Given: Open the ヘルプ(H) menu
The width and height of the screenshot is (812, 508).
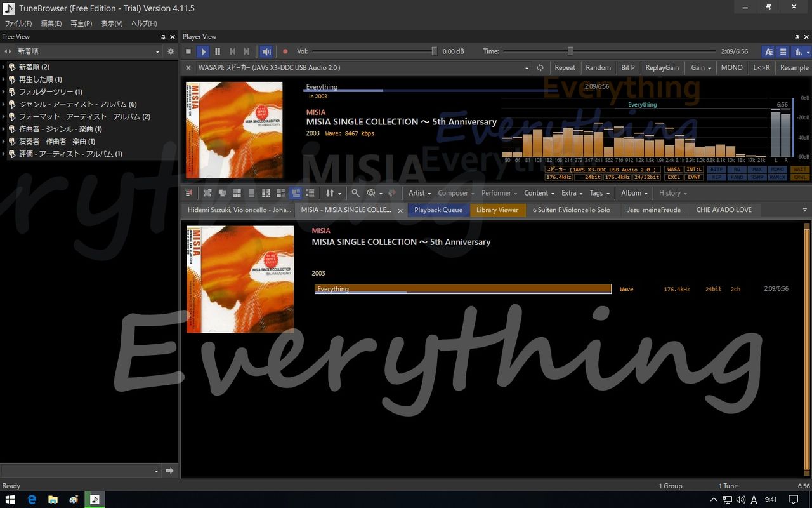Looking at the screenshot, I should (144, 23).
